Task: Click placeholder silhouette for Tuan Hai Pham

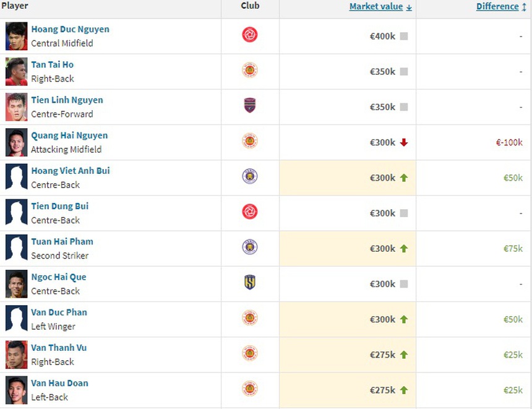Action: coord(17,248)
